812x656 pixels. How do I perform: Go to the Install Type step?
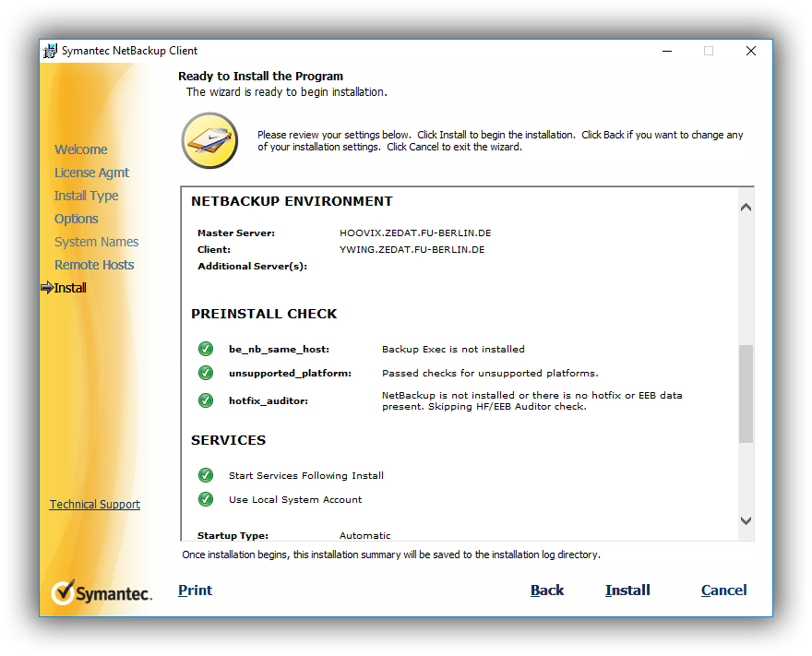click(86, 196)
